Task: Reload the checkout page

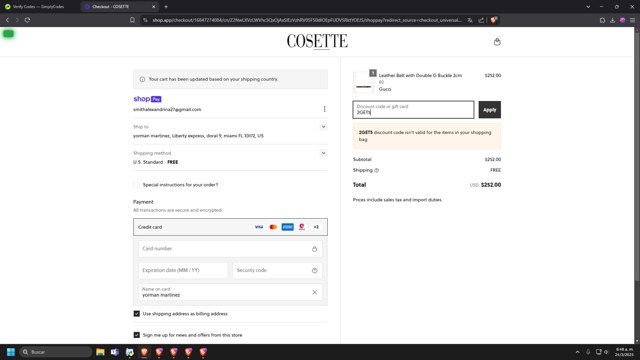Action: point(27,20)
